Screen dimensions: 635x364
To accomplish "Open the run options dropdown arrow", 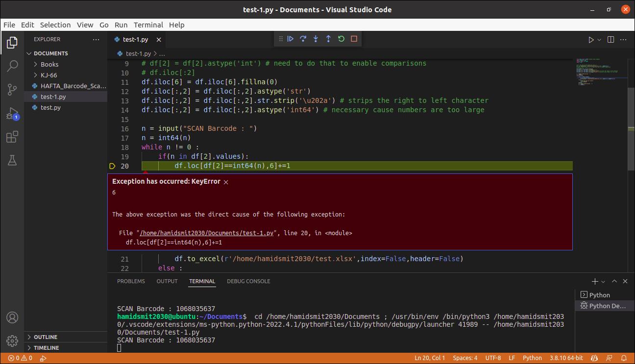I will pyautogui.click(x=599, y=40).
